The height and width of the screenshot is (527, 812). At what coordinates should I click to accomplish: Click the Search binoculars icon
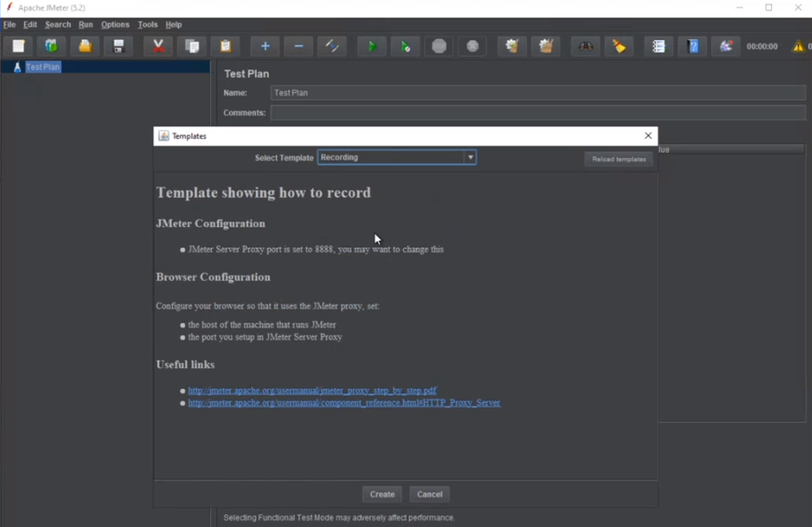[586, 46]
